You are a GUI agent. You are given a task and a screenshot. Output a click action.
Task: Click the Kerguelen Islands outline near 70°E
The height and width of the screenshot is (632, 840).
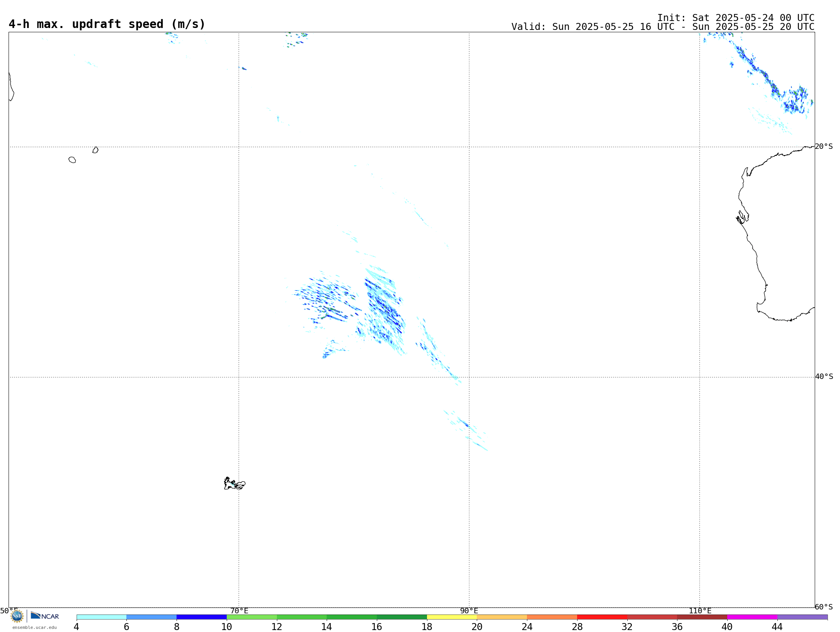234,484
